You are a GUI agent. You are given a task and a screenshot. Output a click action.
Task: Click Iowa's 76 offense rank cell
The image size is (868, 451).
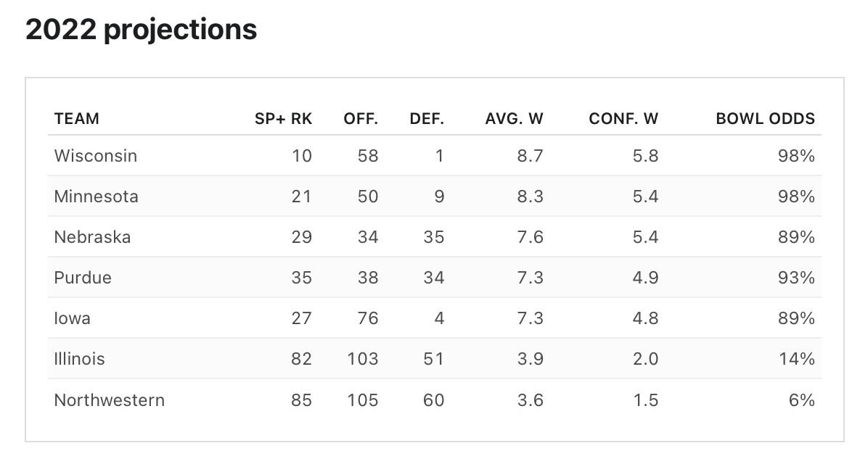pos(368,318)
